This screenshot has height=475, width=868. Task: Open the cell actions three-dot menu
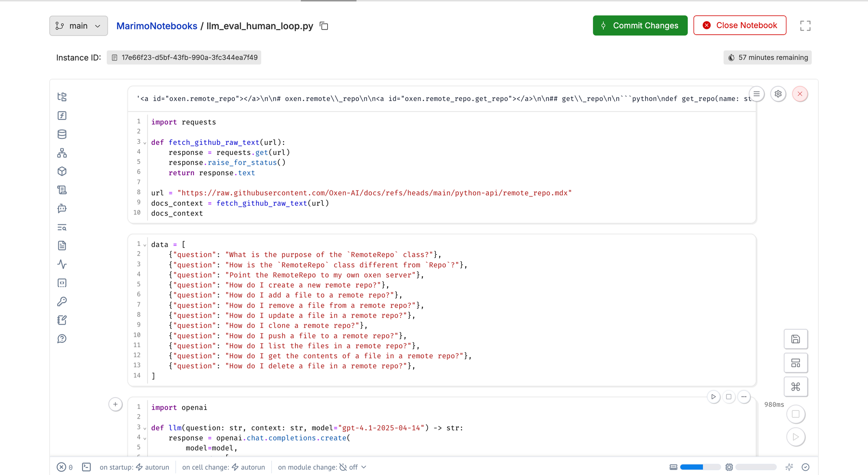click(744, 397)
